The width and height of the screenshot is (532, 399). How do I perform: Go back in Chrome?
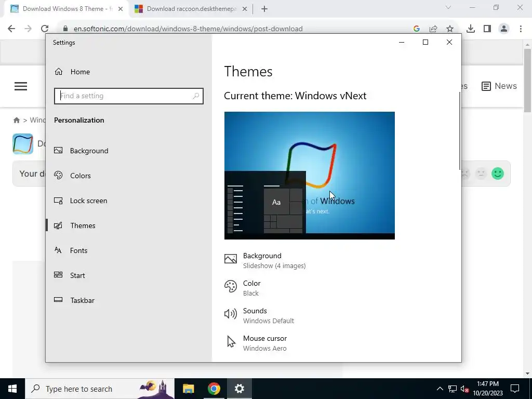[x=11, y=29]
